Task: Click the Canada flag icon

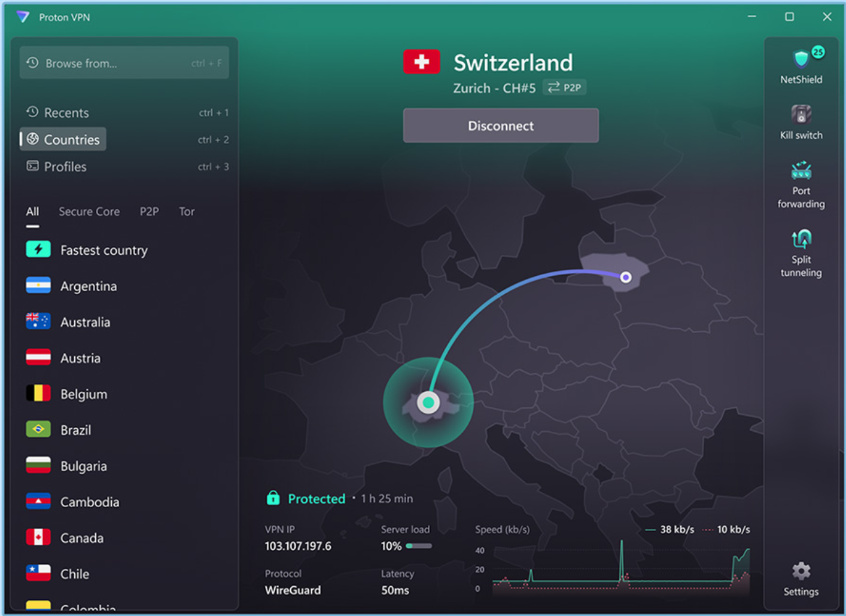Action: [x=38, y=536]
